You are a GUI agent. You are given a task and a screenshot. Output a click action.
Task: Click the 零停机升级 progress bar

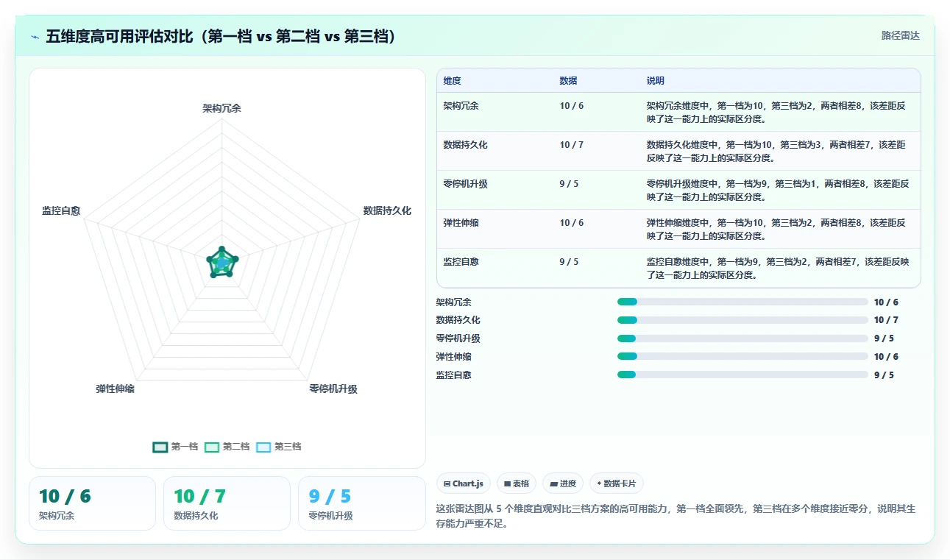point(743,339)
